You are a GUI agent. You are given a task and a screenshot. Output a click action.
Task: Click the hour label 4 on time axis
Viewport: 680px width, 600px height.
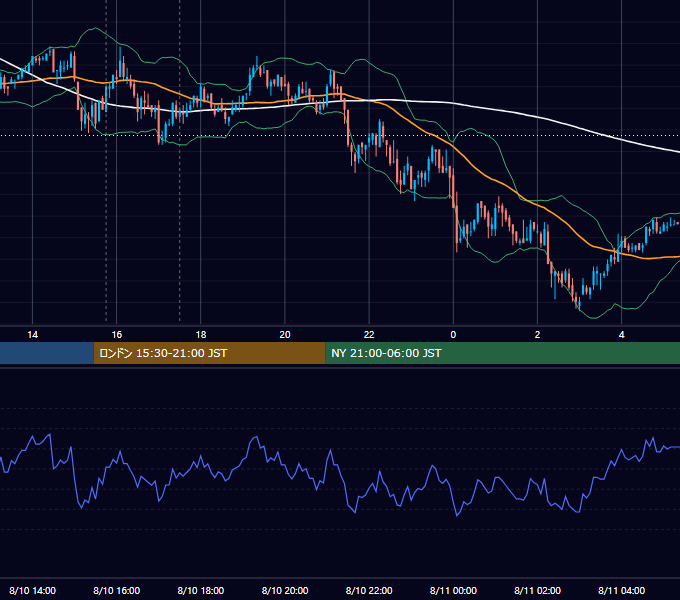621,335
